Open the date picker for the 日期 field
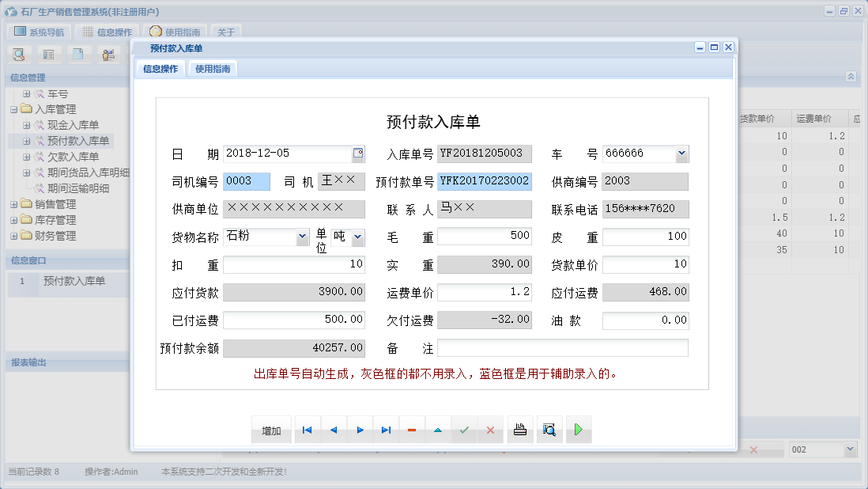 click(x=358, y=154)
